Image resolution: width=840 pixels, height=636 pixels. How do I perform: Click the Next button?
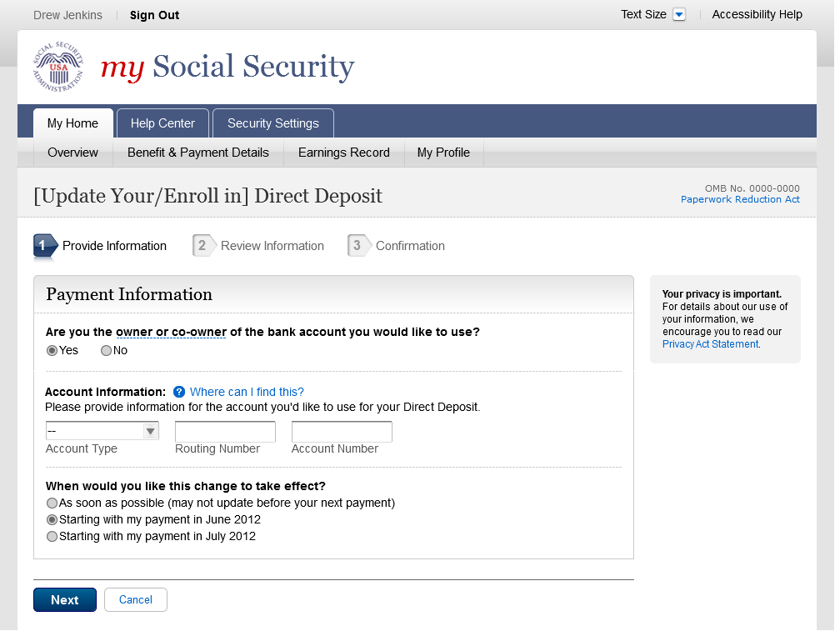(x=65, y=600)
